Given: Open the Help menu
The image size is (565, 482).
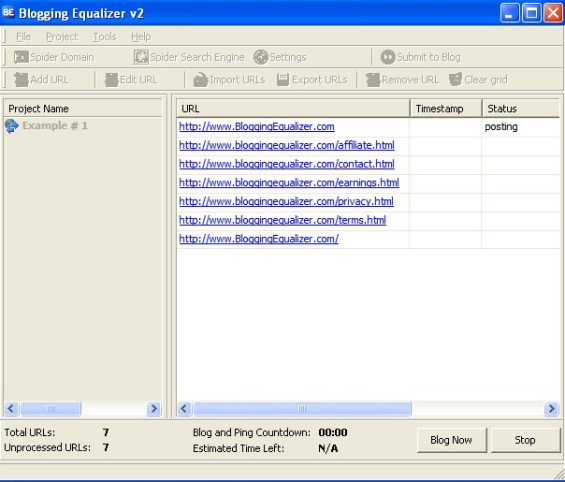Looking at the screenshot, I should click(141, 37).
